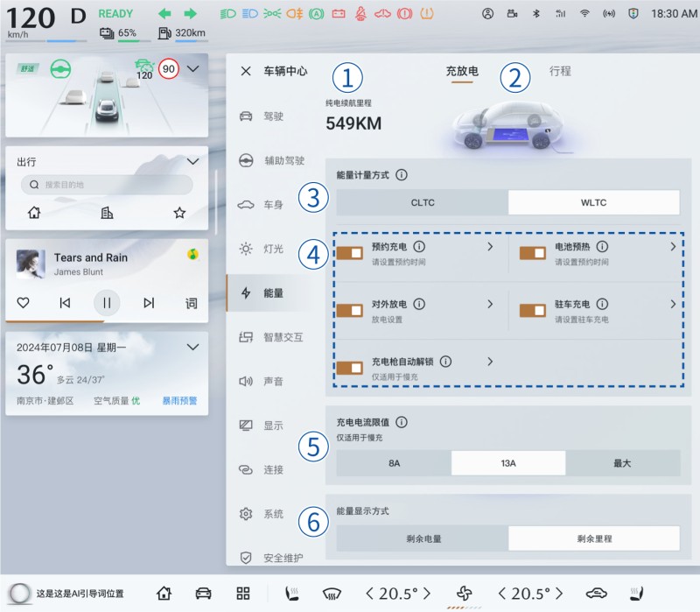Collapse the driving view card chevron
The width and height of the screenshot is (700, 612).
point(192,69)
